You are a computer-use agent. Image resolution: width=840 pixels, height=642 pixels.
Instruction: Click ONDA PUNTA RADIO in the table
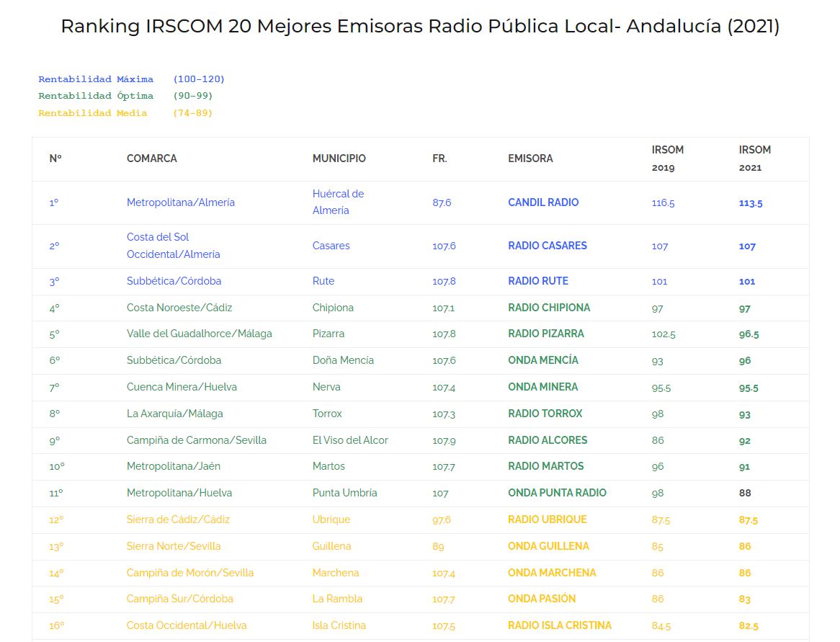tap(557, 493)
